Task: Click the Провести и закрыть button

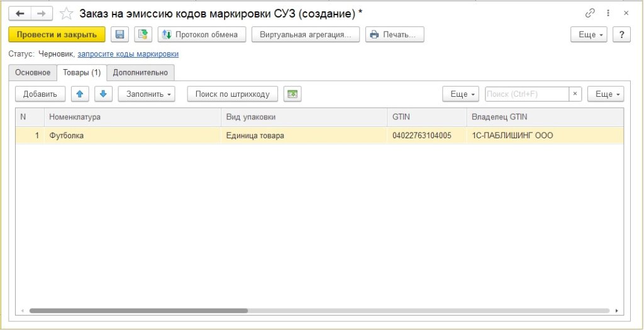Action: [x=57, y=35]
